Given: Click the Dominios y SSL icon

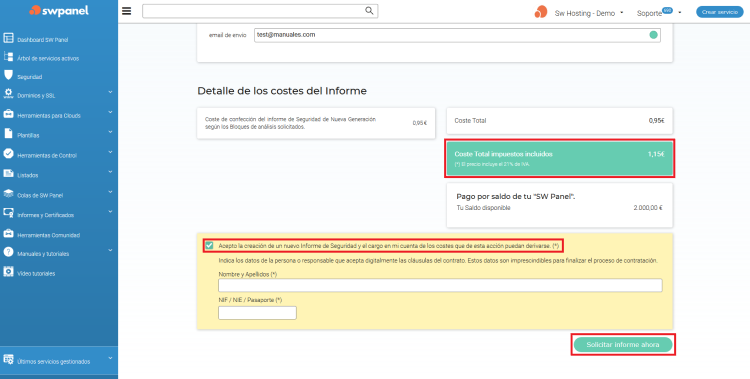Looking at the screenshot, I should tap(8, 94).
